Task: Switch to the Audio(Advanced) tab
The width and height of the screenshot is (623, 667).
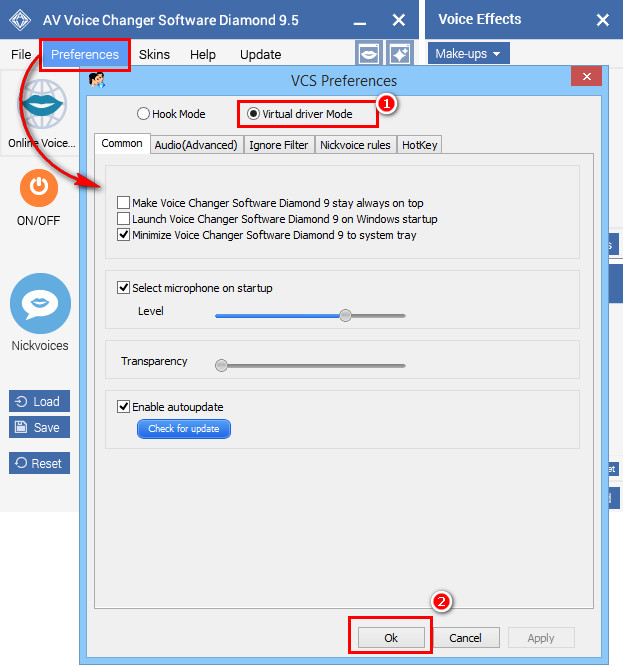Action: tap(196, 145)
